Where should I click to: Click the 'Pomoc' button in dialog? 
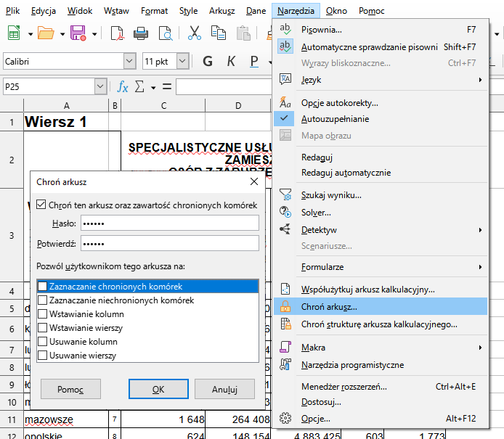click(x=70, y=390)
